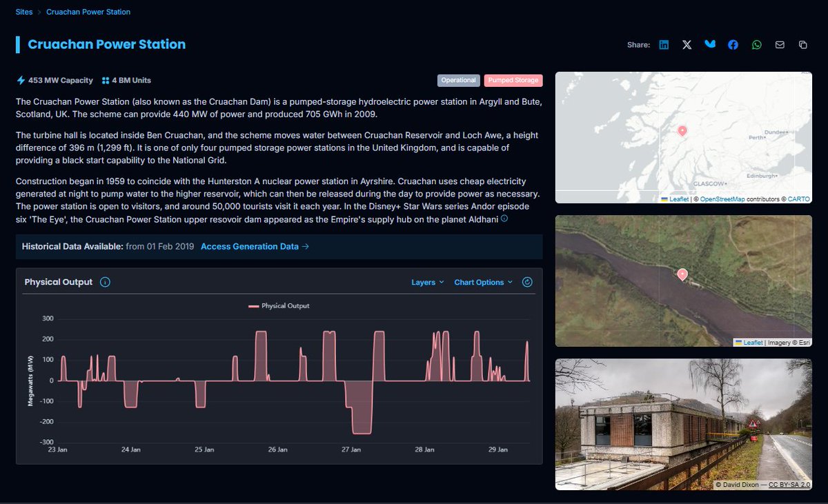Share page by email envelope icon
This screenshot has height=504, width=828.
[780, 45]
